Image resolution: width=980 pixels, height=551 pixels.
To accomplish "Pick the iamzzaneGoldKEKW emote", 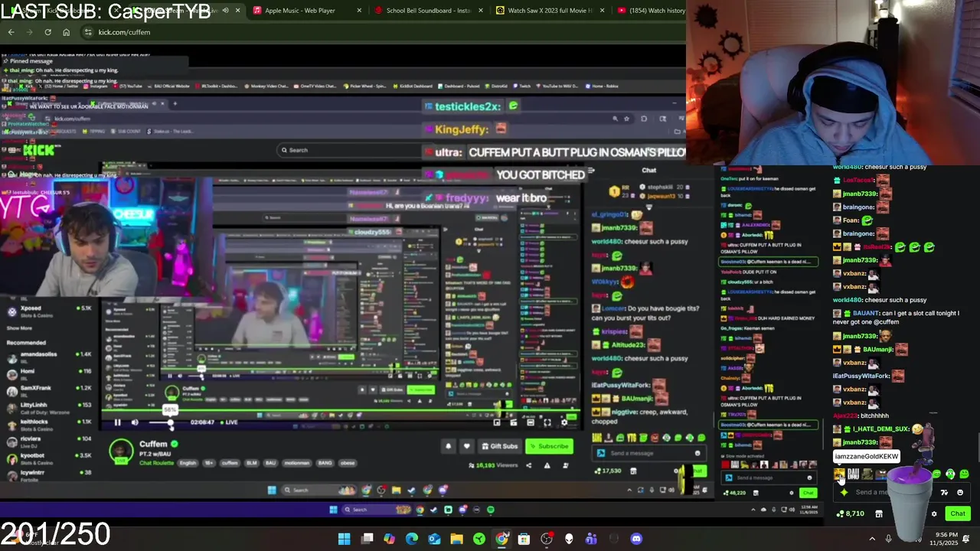I will tap(840, 474).
